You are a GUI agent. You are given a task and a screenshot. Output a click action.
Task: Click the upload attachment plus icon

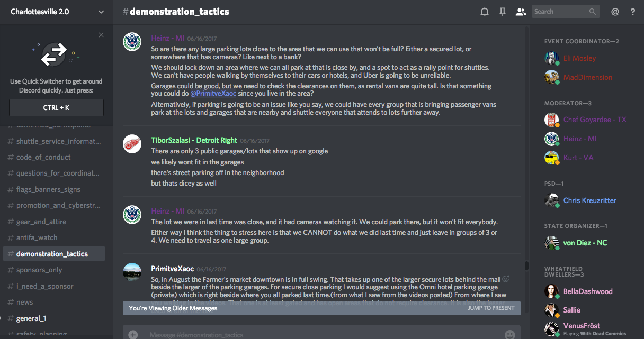tap(133, 334)
